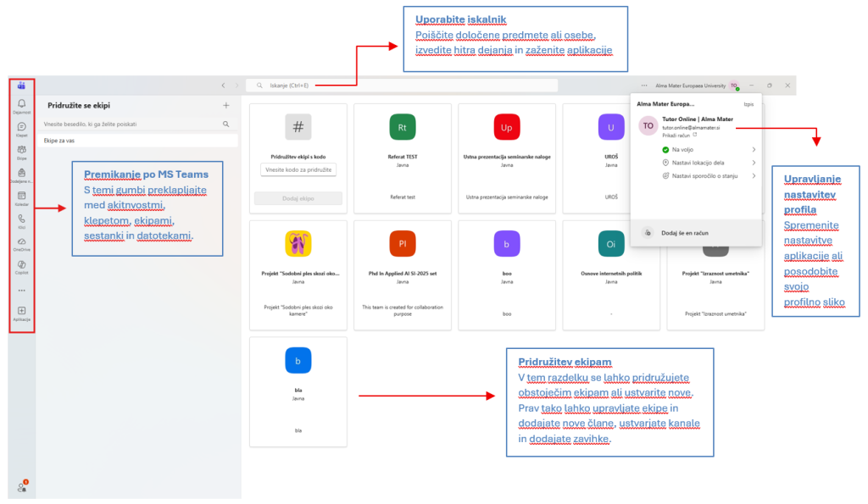Click the Vnesite kodo za pridružite field

tap(298, 170)
